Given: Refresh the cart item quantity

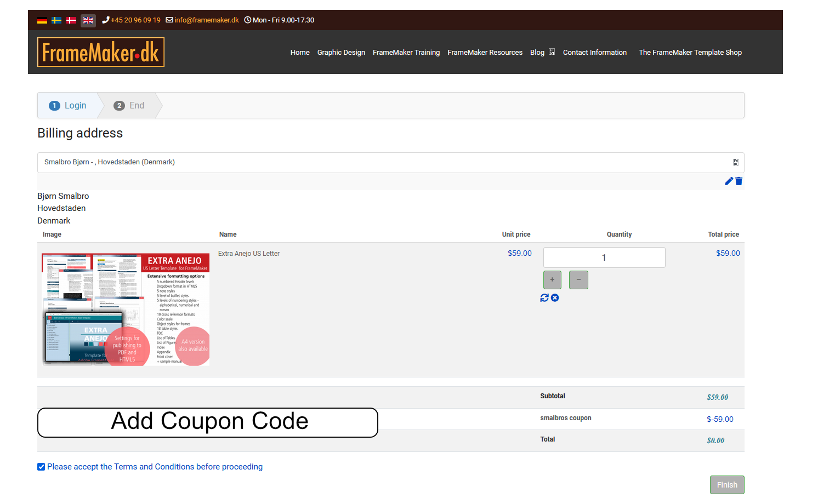Looking at the screenshot, I should coord(544,297).
